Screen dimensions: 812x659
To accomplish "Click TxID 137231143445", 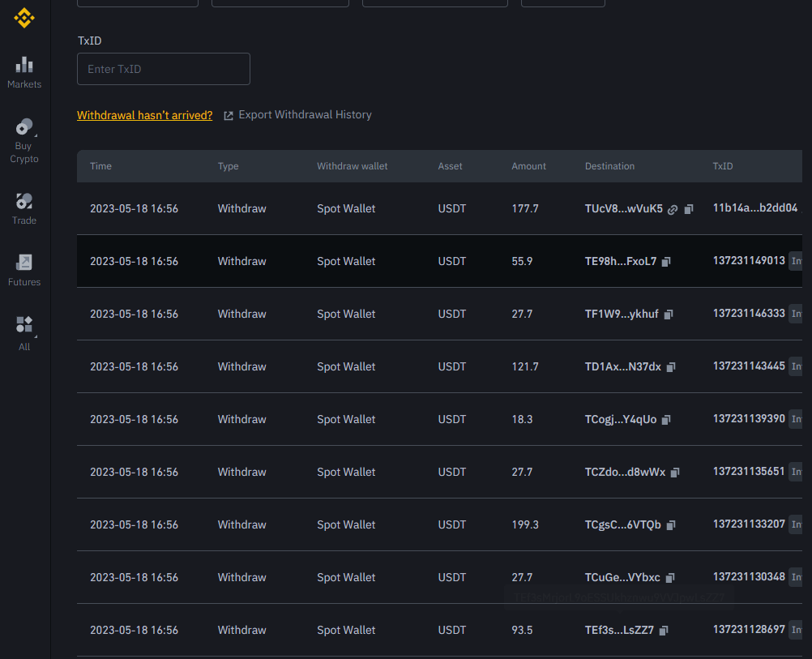I will pyautogui.click(x=749, y=366).
